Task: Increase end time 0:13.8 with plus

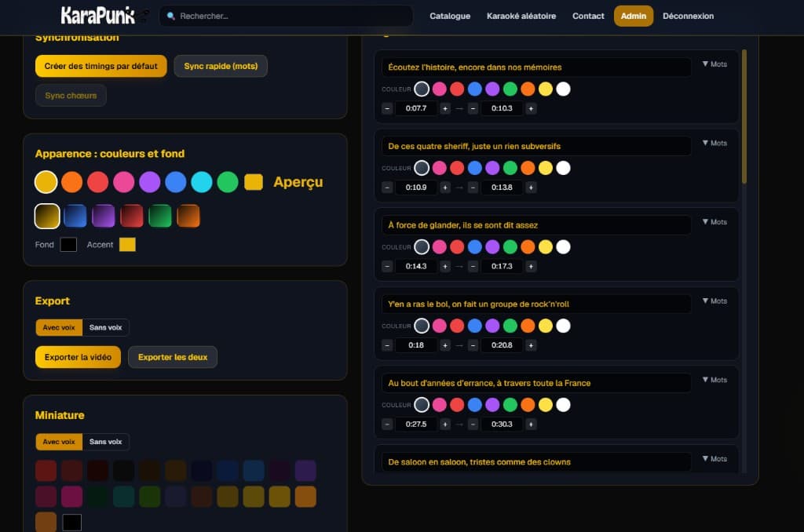Action: [531, 188]
